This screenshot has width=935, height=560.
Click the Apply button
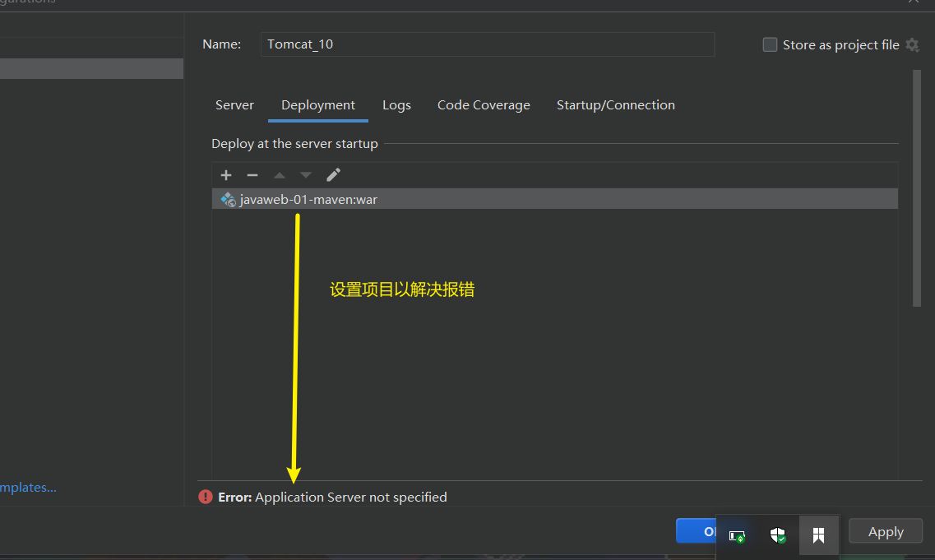[886, 530]
